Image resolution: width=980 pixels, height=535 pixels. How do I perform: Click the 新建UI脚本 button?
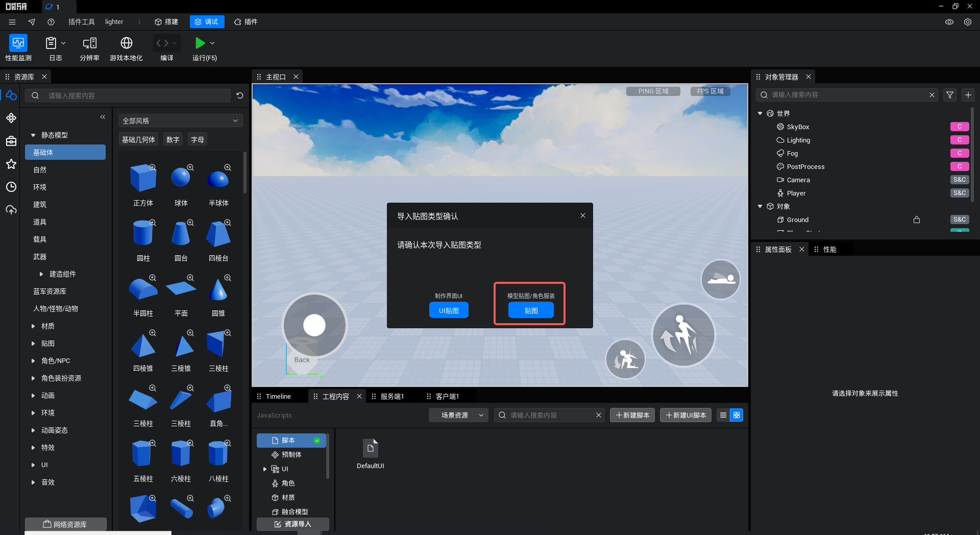coord(685,415)
